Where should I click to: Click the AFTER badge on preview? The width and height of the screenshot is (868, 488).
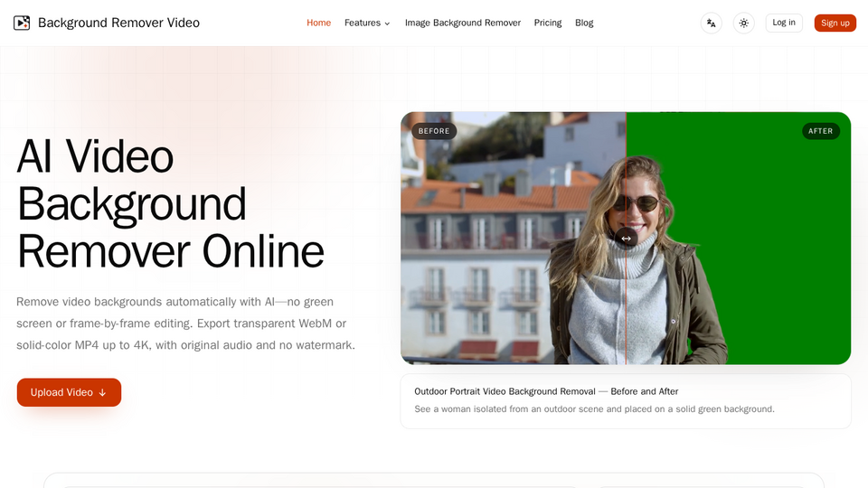click(820, 131)
